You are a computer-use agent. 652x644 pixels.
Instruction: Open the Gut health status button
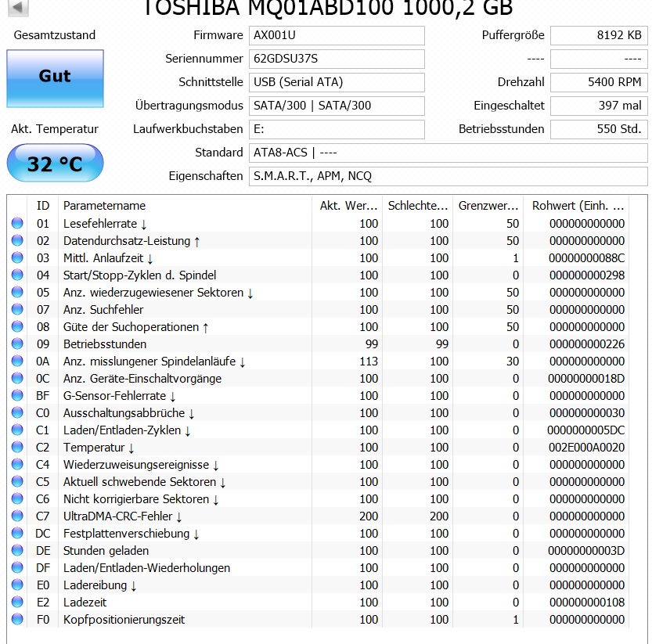pos(55,78)
